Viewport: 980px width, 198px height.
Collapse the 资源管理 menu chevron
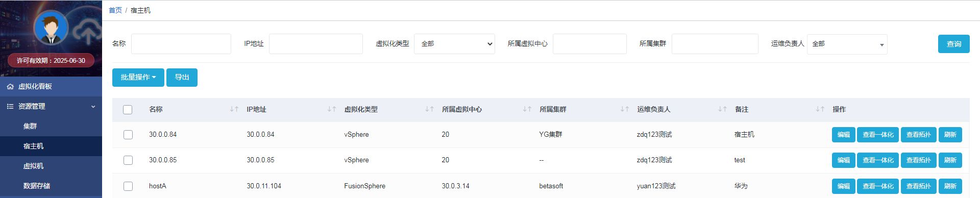click(93, 107)
